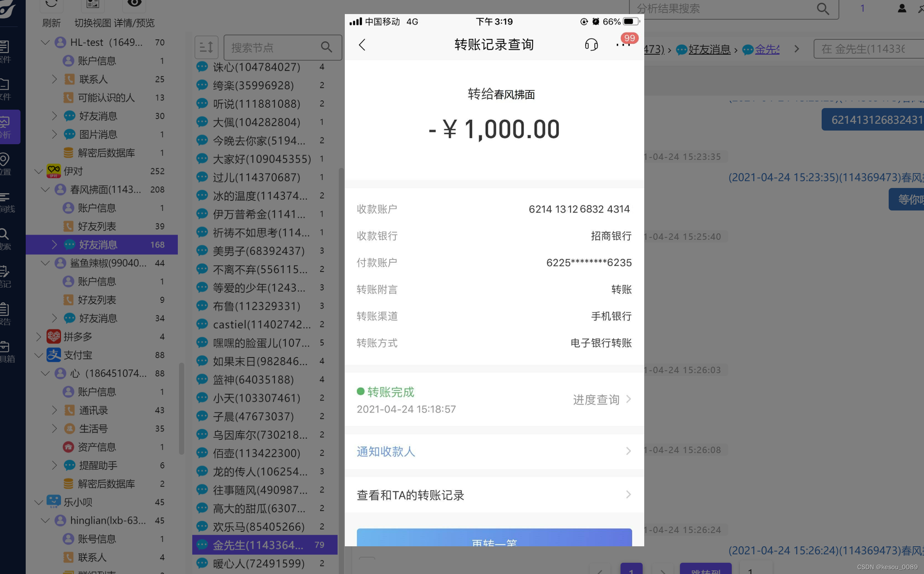Click the tree panel vertical scrollbar
The image size is (924, 574).
pyautogui.click(x=181, y=408)
